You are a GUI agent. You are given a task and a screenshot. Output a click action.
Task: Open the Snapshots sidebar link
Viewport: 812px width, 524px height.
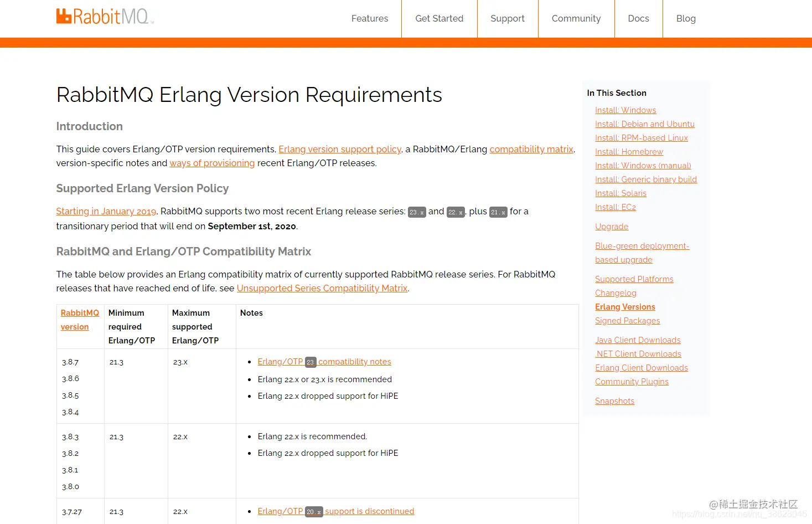coord(614,401)
